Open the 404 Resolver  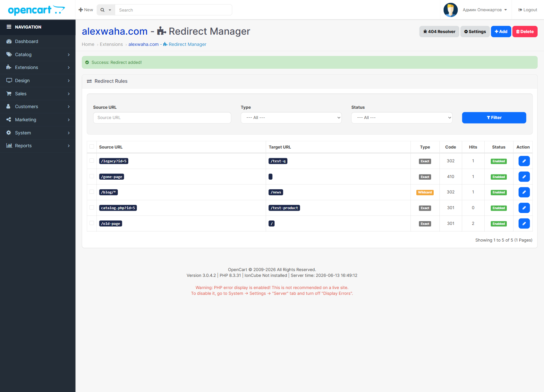[439, 31]
